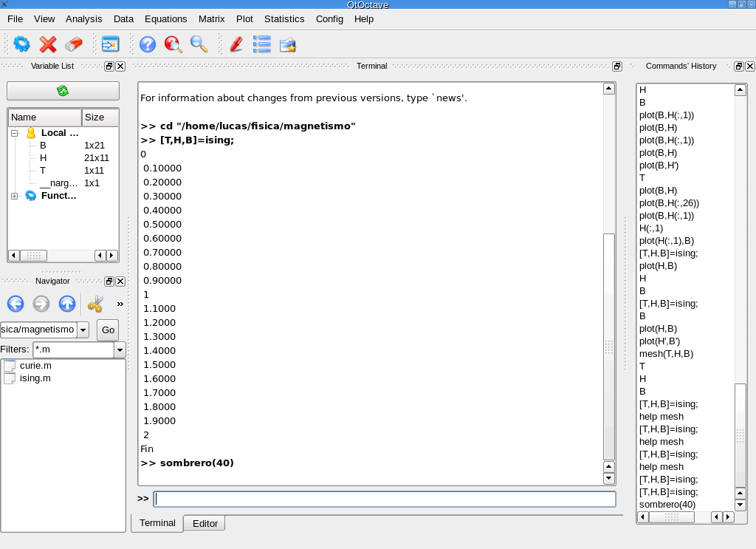Select the ising.m file

click(35, 378)
